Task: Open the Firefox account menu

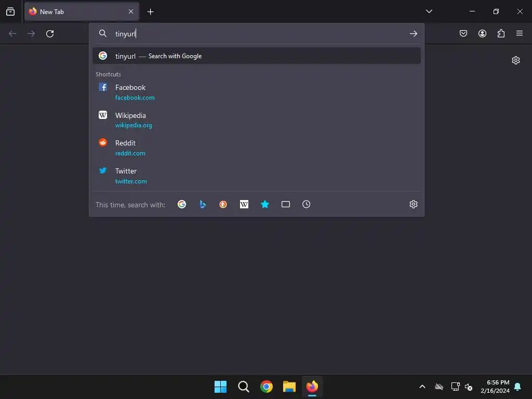Action: [482, 33]
